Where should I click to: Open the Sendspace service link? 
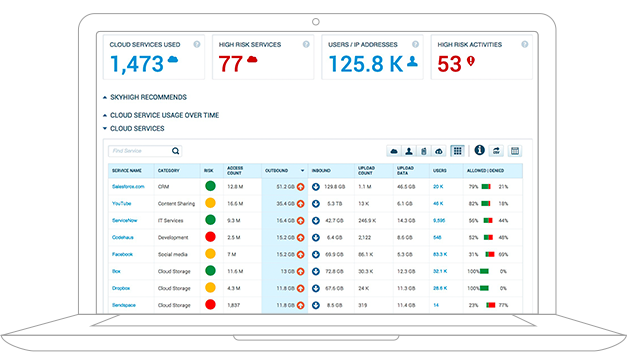[x=124, y=305]
